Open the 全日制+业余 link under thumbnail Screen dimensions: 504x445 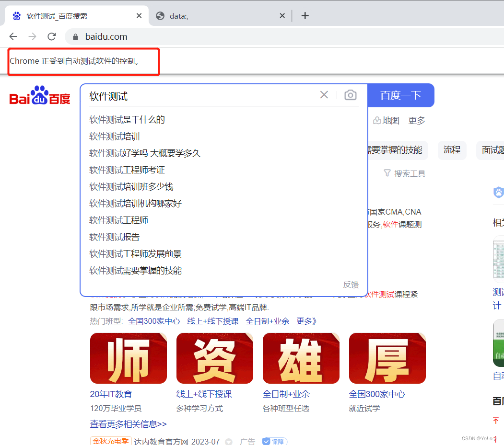(x=286, y=394)
